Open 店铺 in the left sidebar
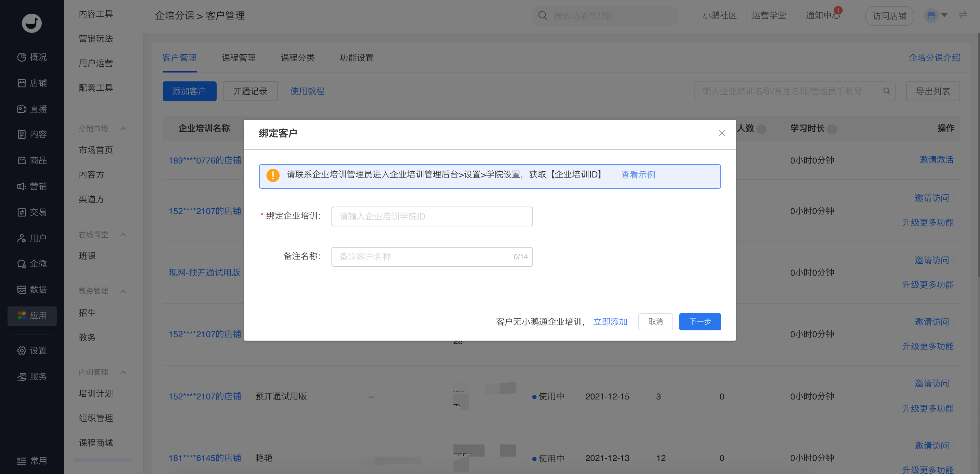 (x=32, y=83)
